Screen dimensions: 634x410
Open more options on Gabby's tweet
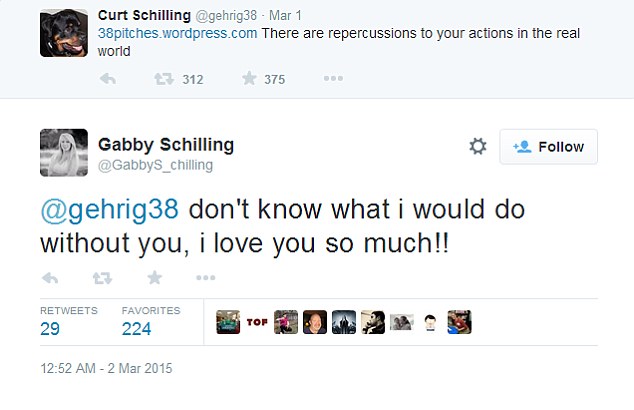[x=205, y=277]
